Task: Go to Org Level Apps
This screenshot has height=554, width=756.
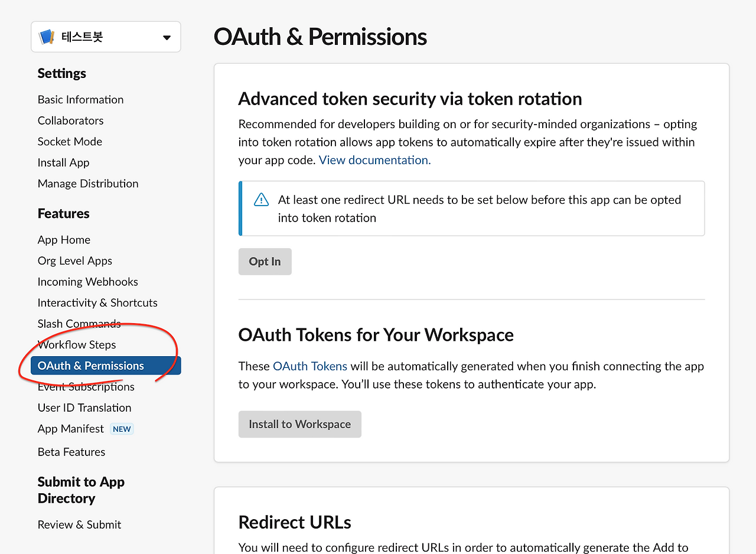Action: point(74,261)
